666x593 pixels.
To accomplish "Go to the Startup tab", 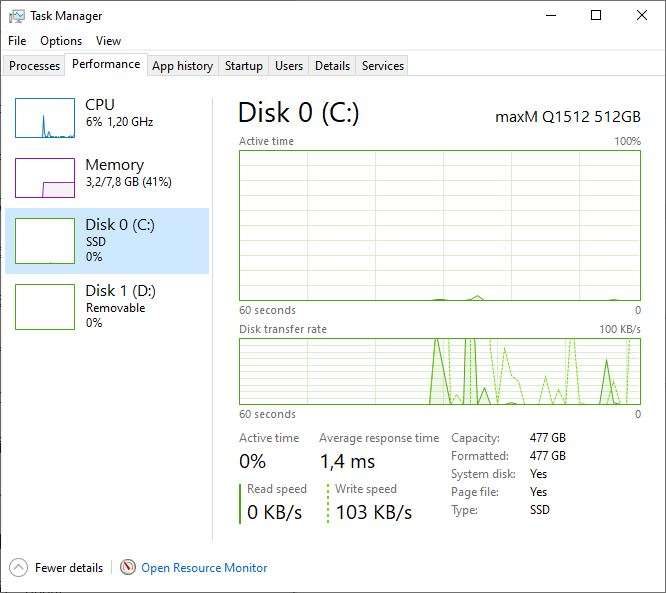I will pos(243,66).
